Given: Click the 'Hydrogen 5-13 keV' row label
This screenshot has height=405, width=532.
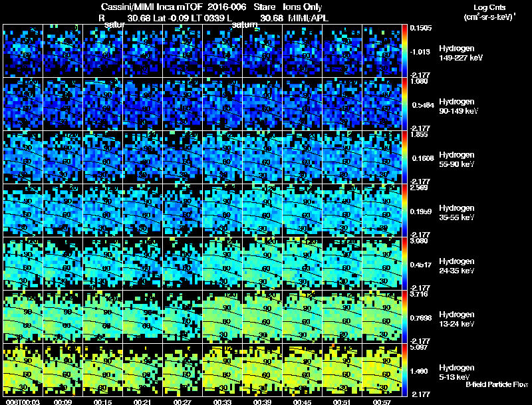Looking at the screenshot, I should [x=457, y=372].
